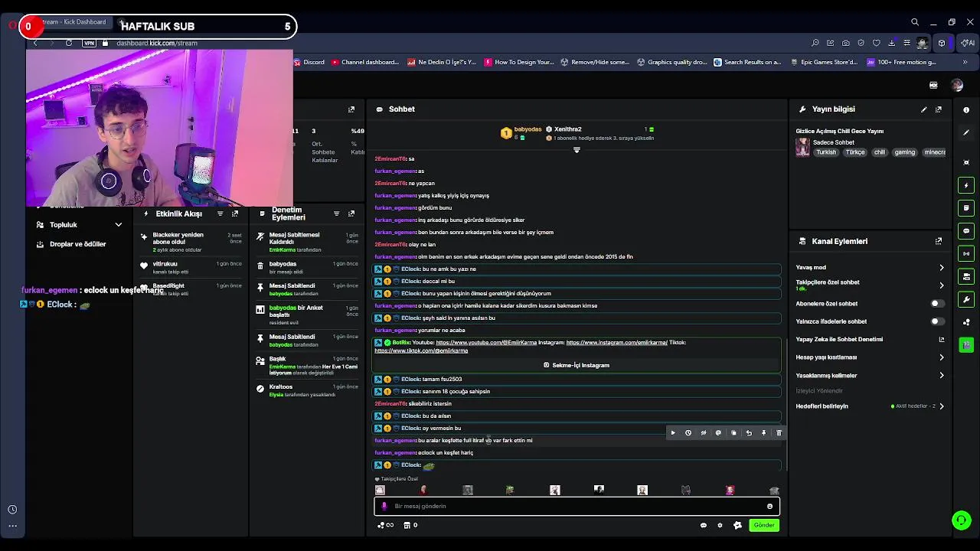
Task: Open the shop icon with count 0
Action: coord(410,525)
